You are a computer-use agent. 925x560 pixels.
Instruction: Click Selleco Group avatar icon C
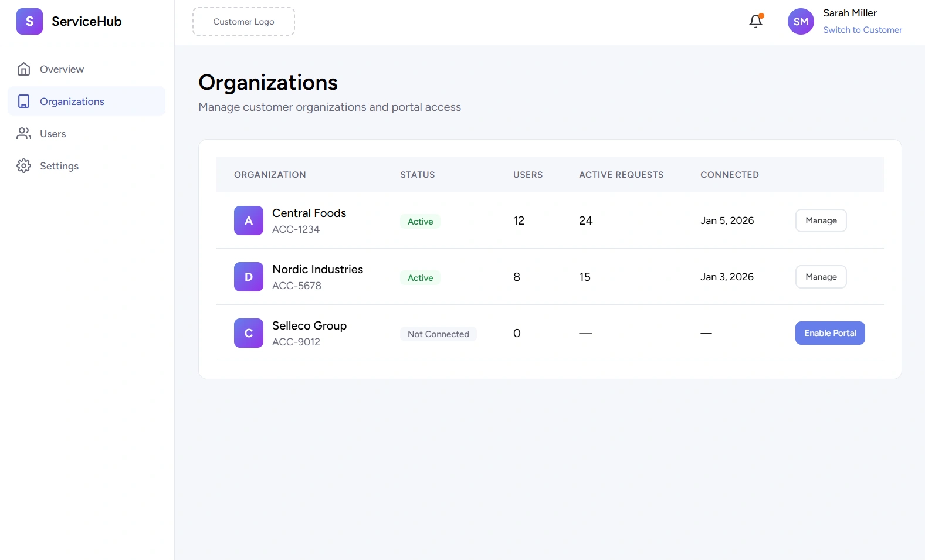click(x=249, y=333)
